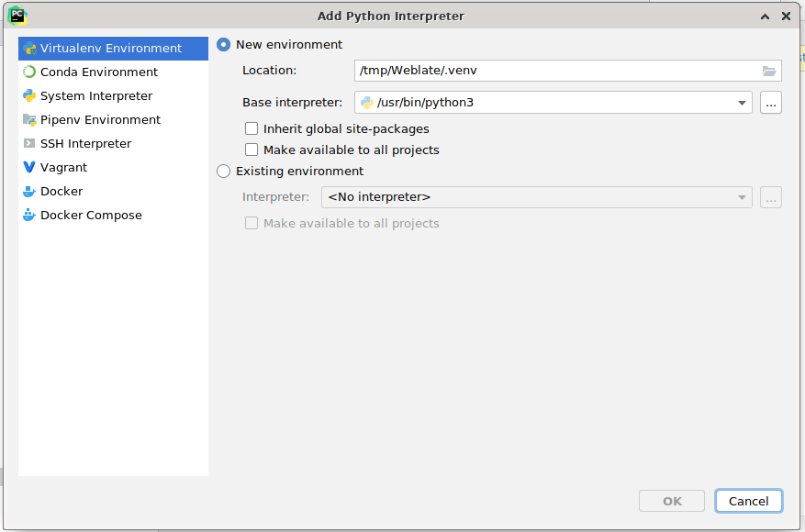Viewport: 805px width, 532px height.
Task: Check Make available to all projects
Action: tap(252, 150)
